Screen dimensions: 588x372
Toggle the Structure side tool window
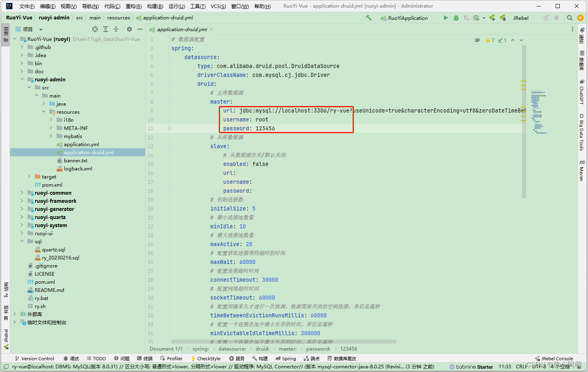6,289
